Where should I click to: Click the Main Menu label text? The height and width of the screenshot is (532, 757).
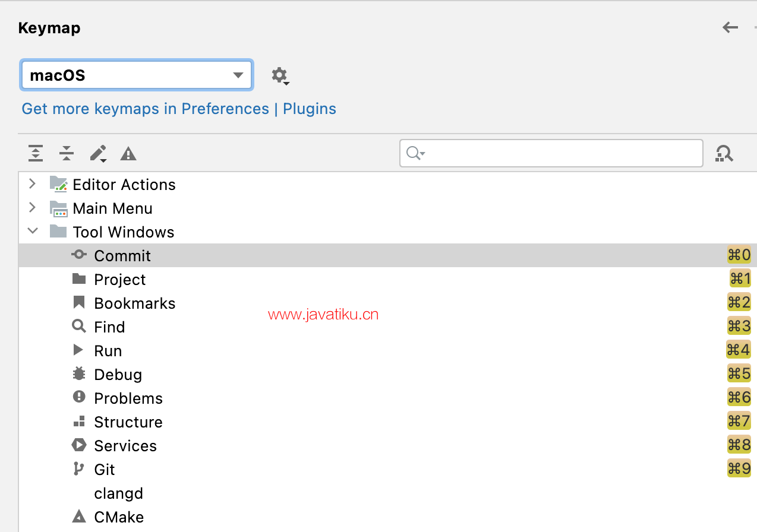point(112,208)
